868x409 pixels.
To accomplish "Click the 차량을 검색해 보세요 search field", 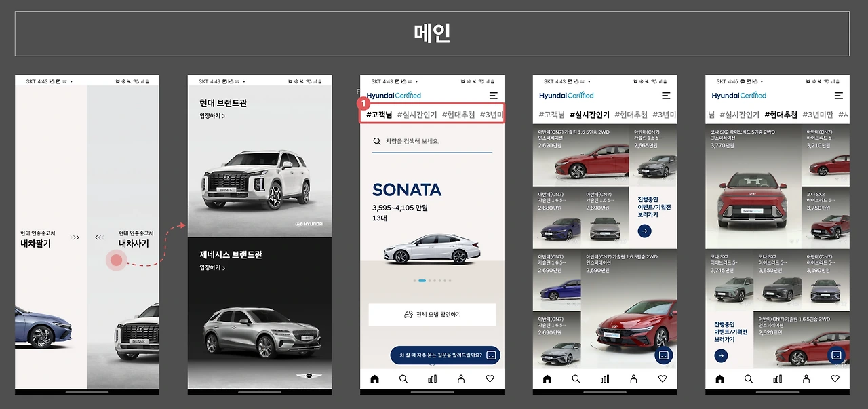I will [432, 142].
